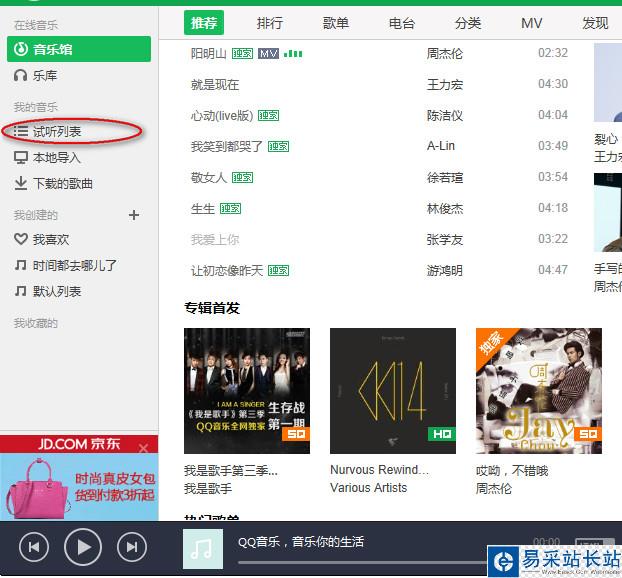Click the 独家 badge next to 阳明山

242,54
